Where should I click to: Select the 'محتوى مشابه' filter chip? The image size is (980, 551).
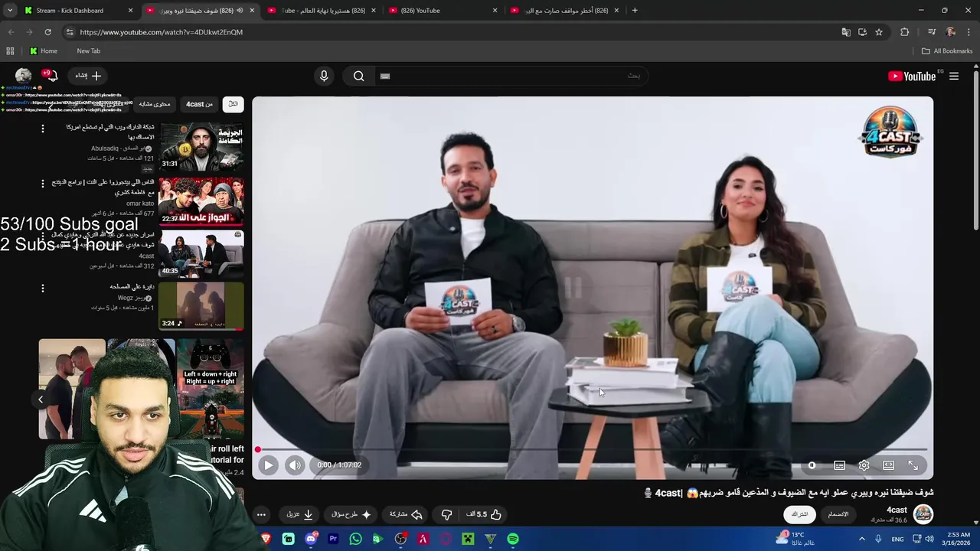coord(155,104)
